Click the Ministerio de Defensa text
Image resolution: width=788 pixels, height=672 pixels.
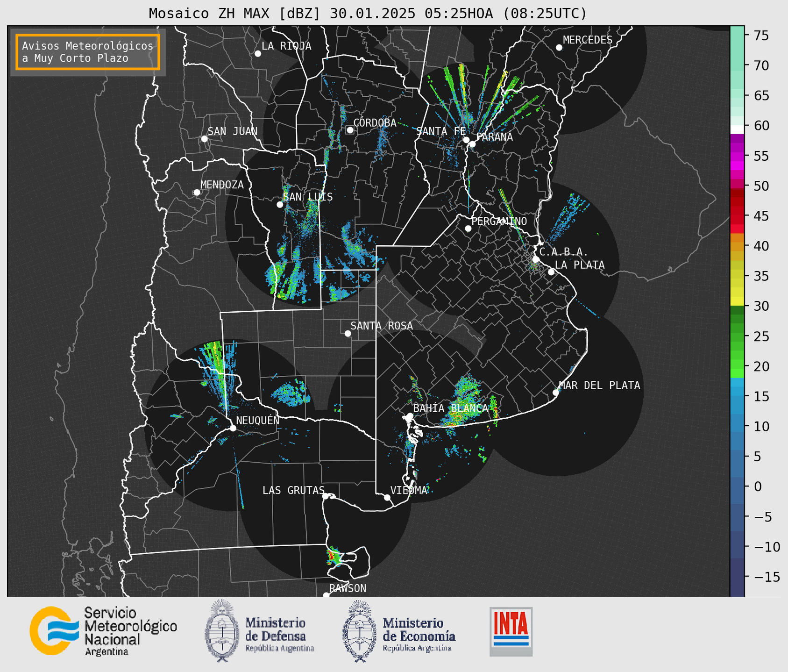tap(280, 635)
